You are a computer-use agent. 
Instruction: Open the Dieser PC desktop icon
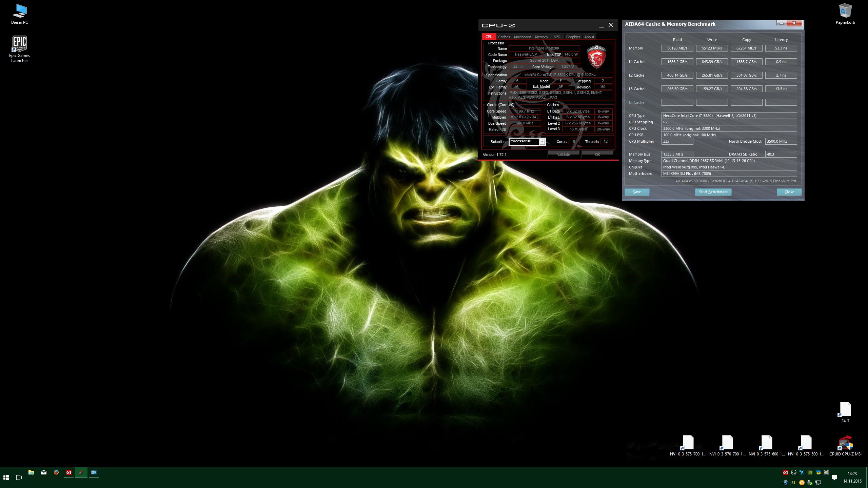(19, 14)
